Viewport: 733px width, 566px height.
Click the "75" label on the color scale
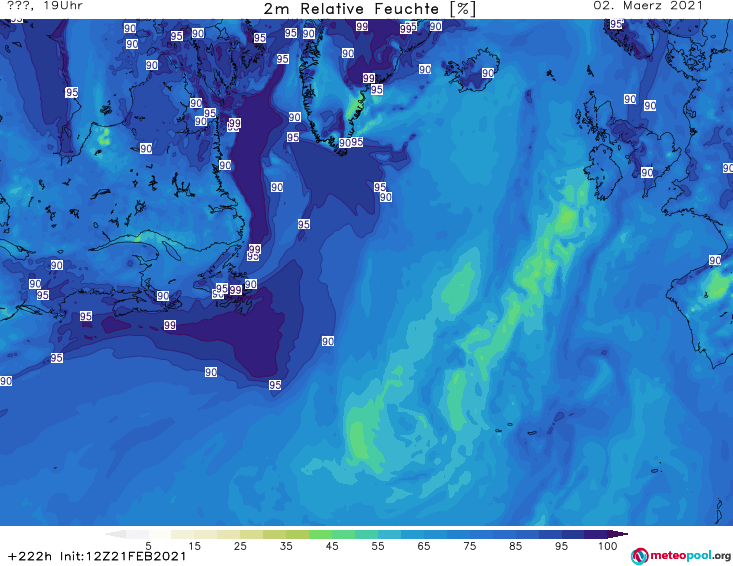470,546
